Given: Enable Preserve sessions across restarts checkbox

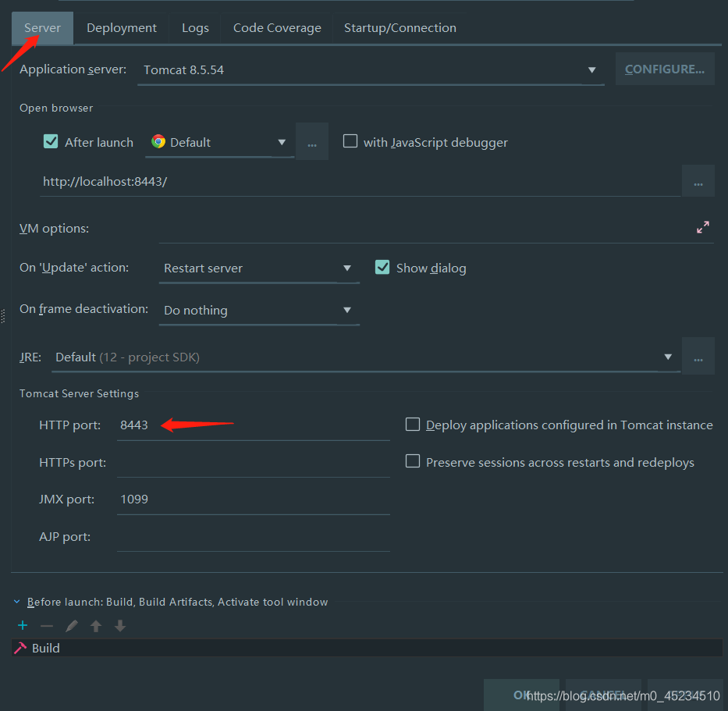Looking at the screenshot, I should point(412,461).
